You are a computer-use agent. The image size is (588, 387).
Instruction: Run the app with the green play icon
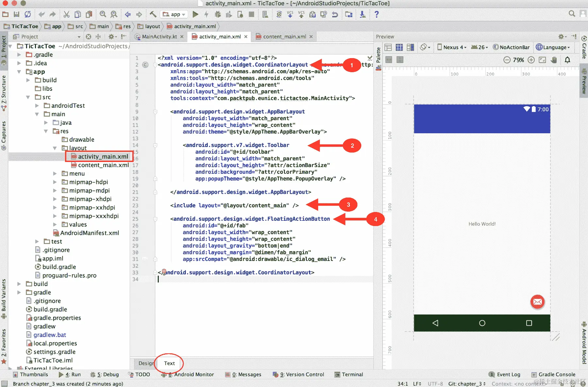(195, 14)
